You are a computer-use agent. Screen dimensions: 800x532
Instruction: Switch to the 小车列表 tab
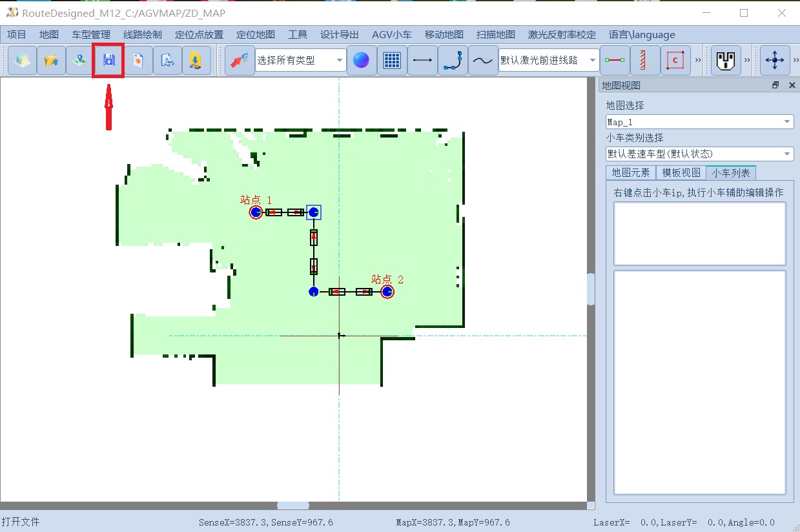[732, 173]
